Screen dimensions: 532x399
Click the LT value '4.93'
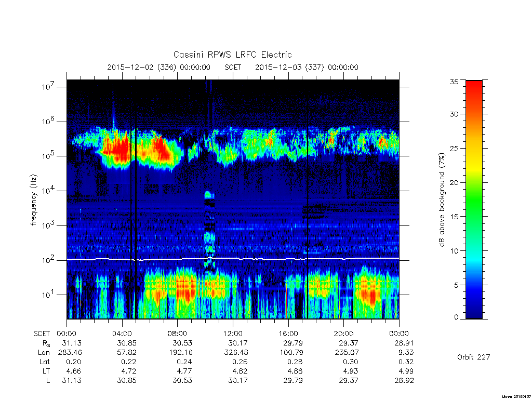pyautogui.click(x=351, y=371)
